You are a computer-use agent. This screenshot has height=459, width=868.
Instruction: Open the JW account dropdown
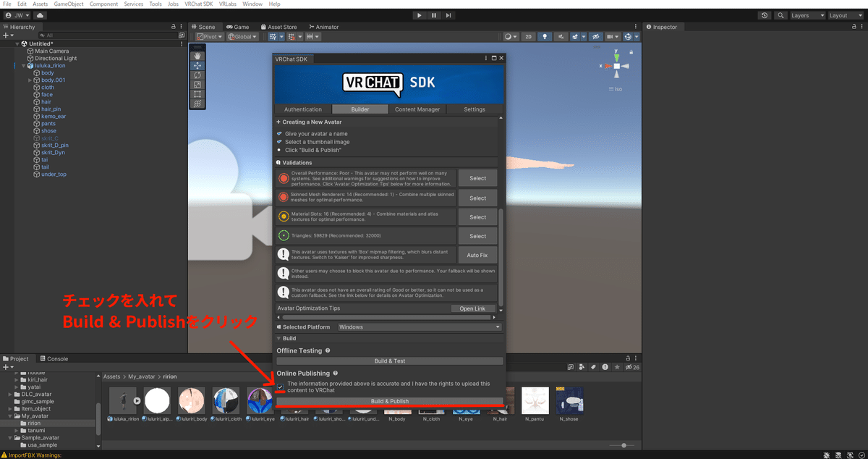pos(17,15)
